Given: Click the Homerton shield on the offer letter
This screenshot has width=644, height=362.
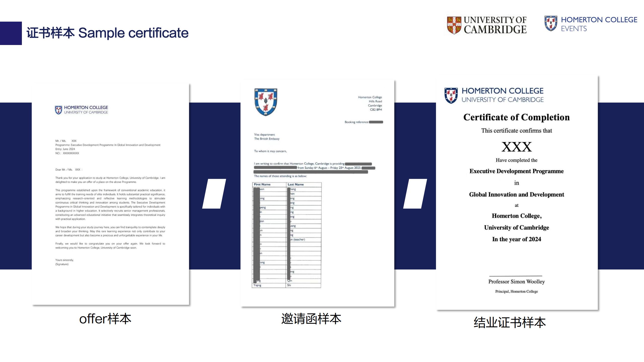Looking at the screenshot, I should click(58, 110).
